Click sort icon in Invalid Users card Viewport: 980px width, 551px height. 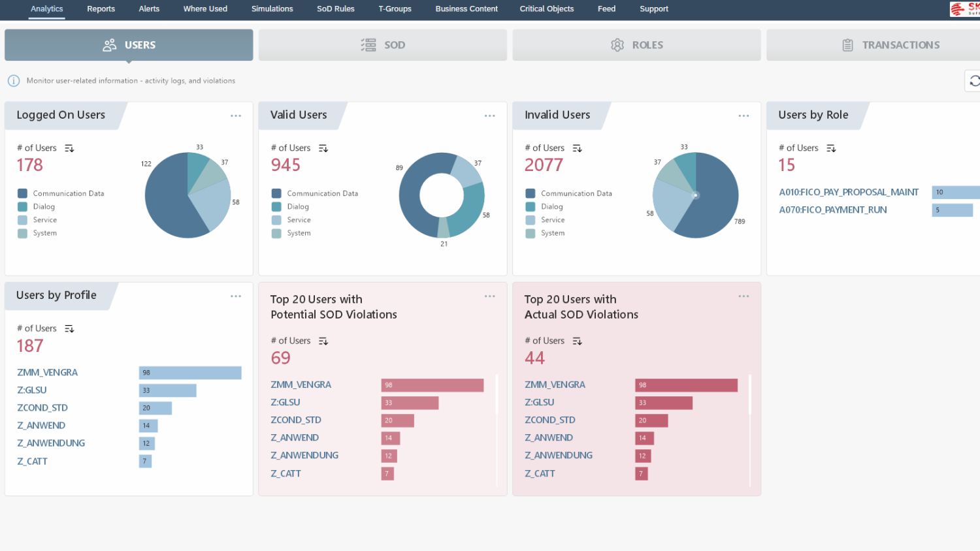tap(577, 149)
